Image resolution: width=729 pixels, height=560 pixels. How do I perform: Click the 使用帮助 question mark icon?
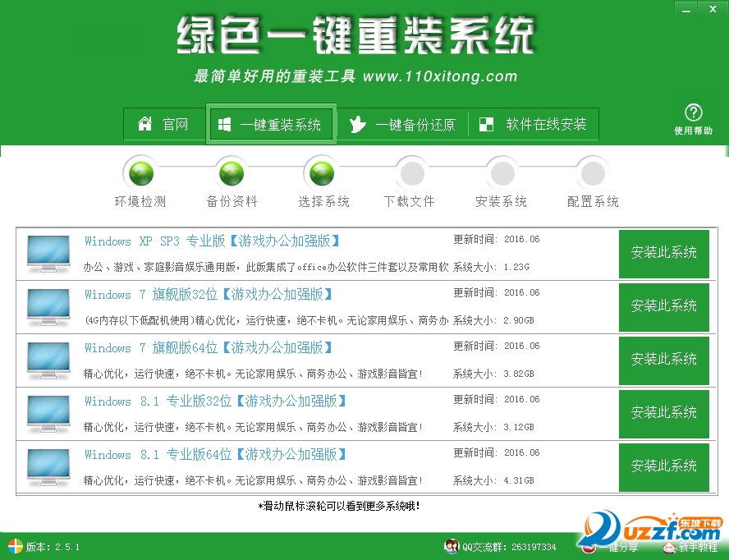tap(693, 113)
